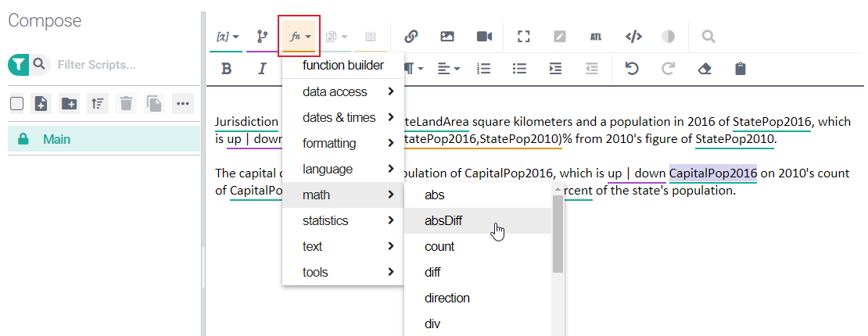
Task: Click the insert link icon
Action: 411,37
